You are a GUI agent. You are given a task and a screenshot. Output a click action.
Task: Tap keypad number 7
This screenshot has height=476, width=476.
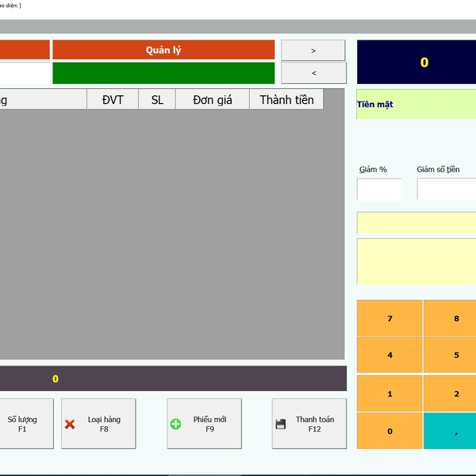[x=390, y=318]
